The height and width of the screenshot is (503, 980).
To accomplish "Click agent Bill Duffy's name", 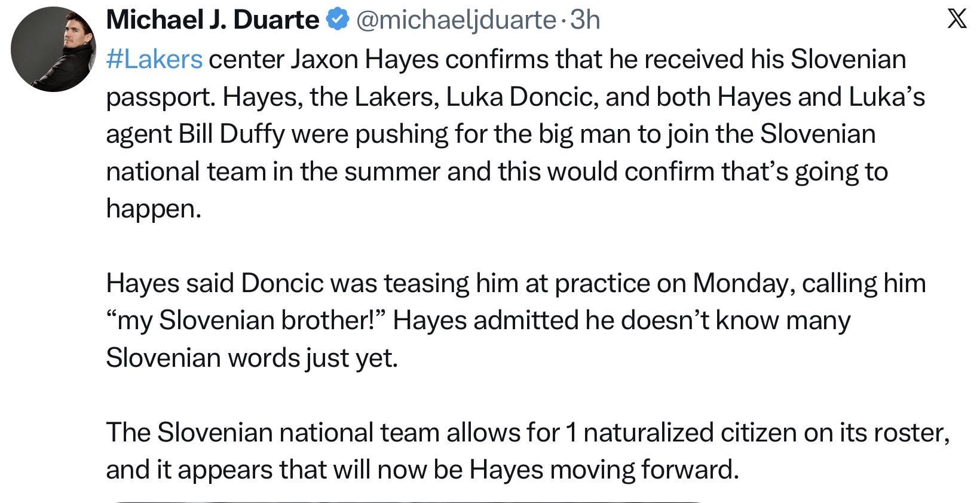I will point(232,134).
